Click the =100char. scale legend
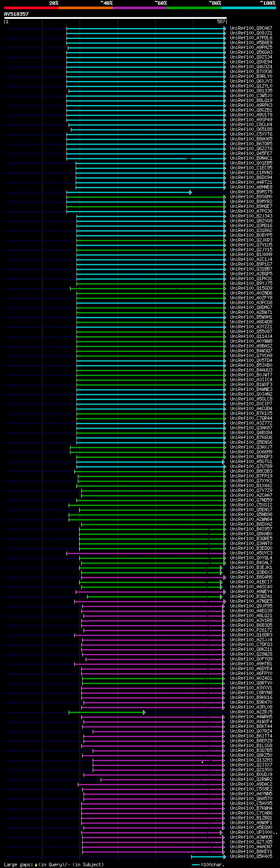Viewport: 280px width, 868px height. 209,864
